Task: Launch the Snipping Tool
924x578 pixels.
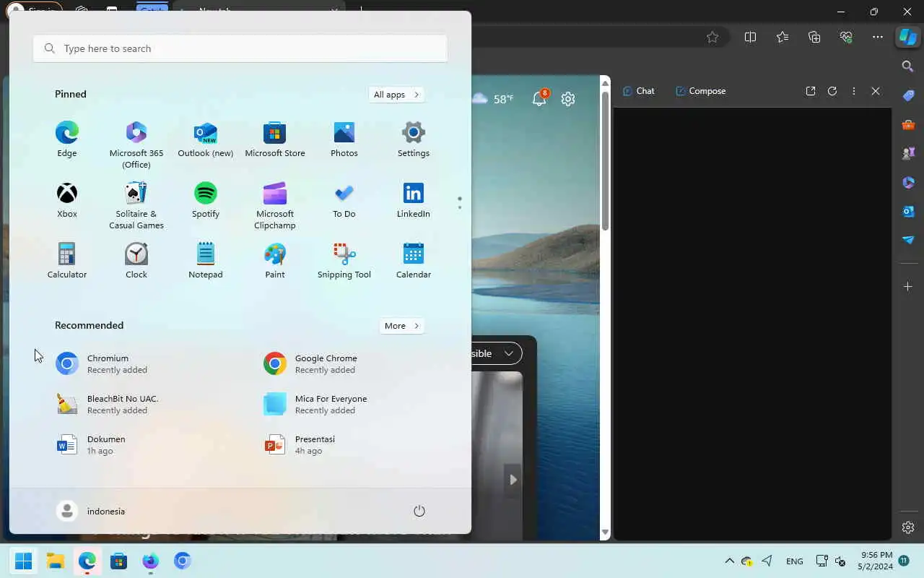Action: click(x=344, y=261)
